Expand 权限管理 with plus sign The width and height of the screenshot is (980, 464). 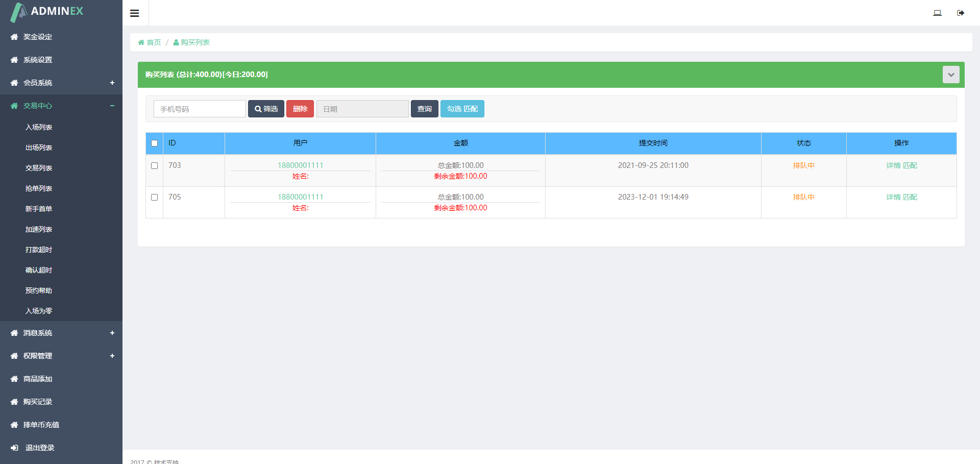coord(112,356)
